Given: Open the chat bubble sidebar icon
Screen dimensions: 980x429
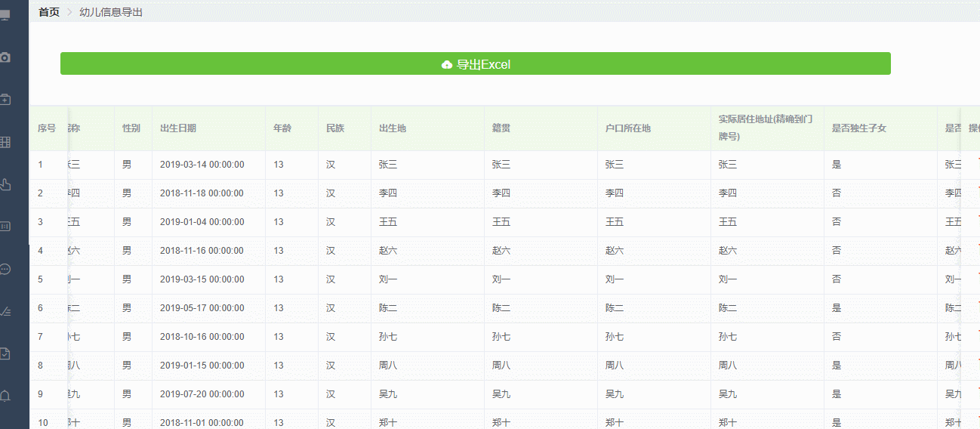Looking at the screenshot, I should coord(5,269).
